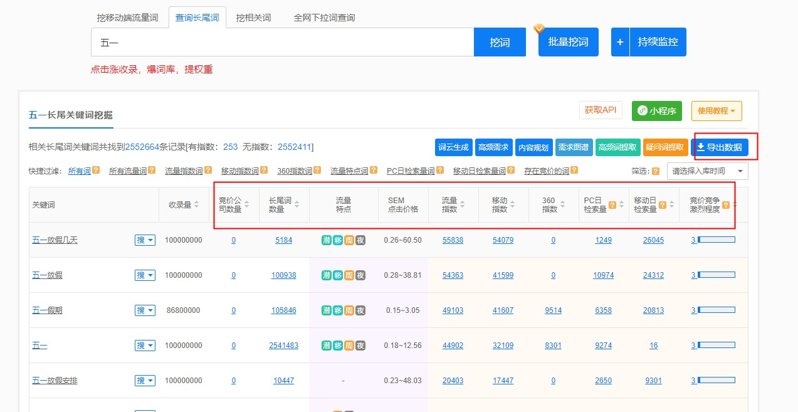
Task: Click help icon beside 竞价竞争激烈程度 header
Action: (x=727, y=205)
